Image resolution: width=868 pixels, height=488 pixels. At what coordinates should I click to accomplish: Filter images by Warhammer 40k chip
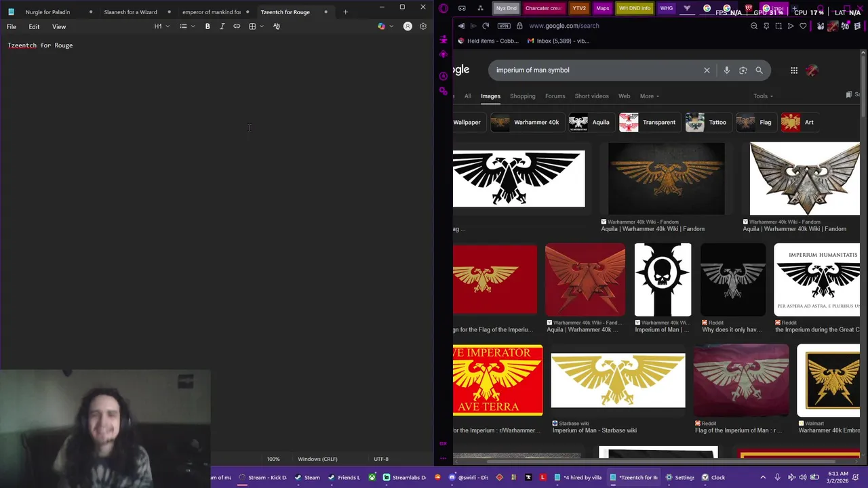pyautogui.click(x=526, y=123)
